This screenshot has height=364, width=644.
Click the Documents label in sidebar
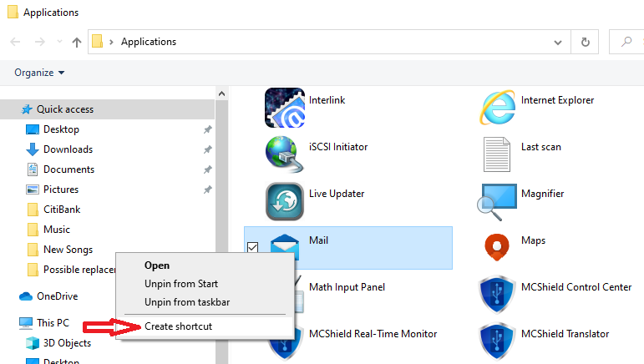pyautogui.click(x=69, y=169)
